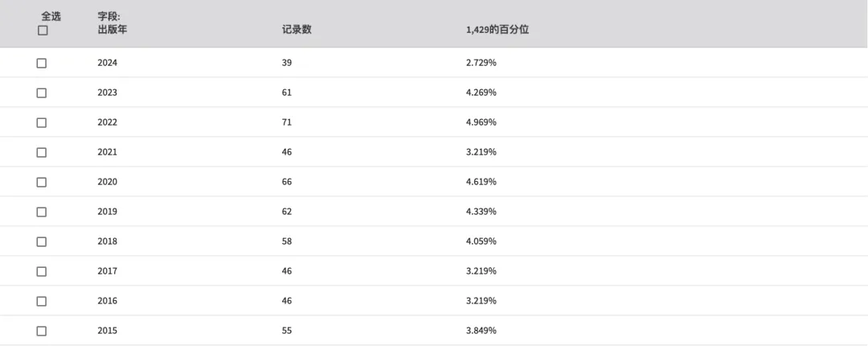Check the 2019 publication year box
The image size is (868, 346).
(x=42, y=212)
